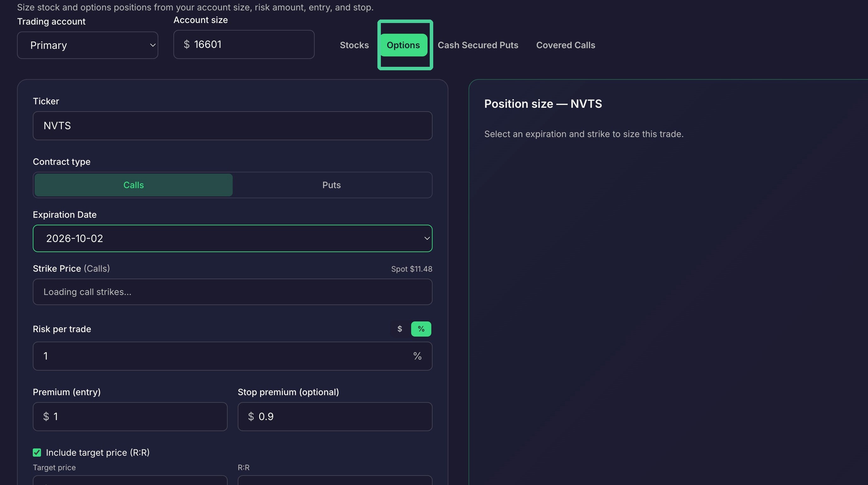Click the Premium (entry) input field

point(130,416)
